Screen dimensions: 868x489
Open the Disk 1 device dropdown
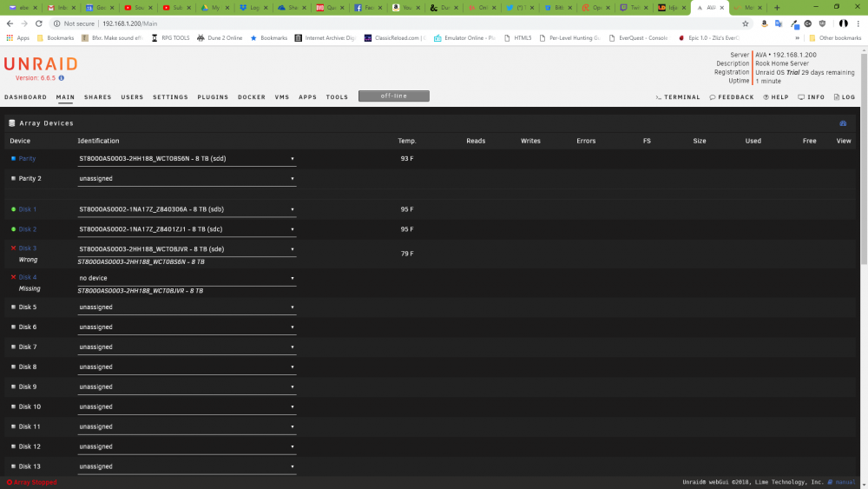[187, 210]
